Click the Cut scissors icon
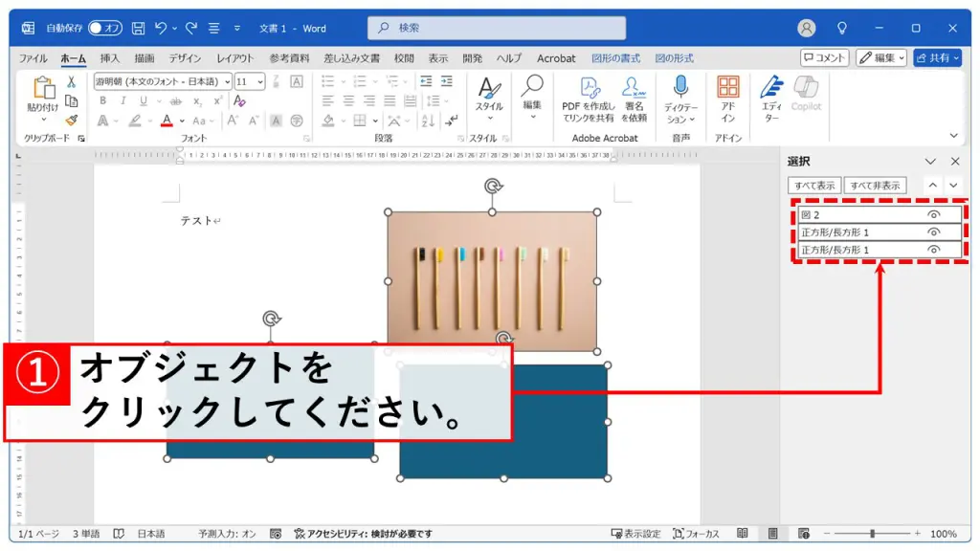Image resolution: width=980 pixels, height=551 pixels. pos(71,82)
